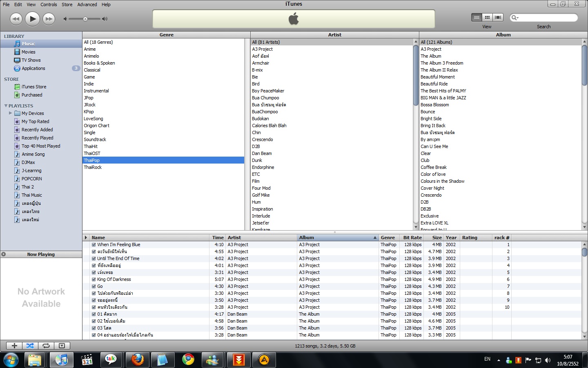The height and width of the screenshot is (368, 588).
Task: Show hidden system tray icons
Action: [x=499, y=360]
